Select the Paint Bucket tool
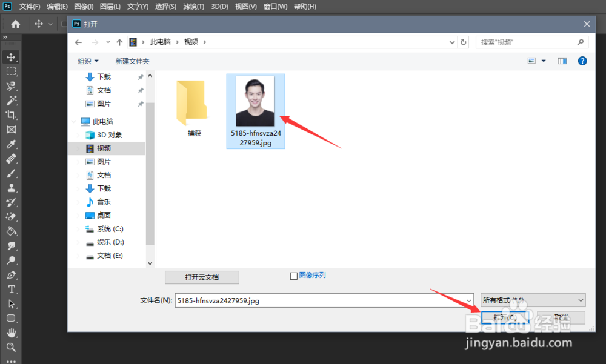 pos(11,231)
